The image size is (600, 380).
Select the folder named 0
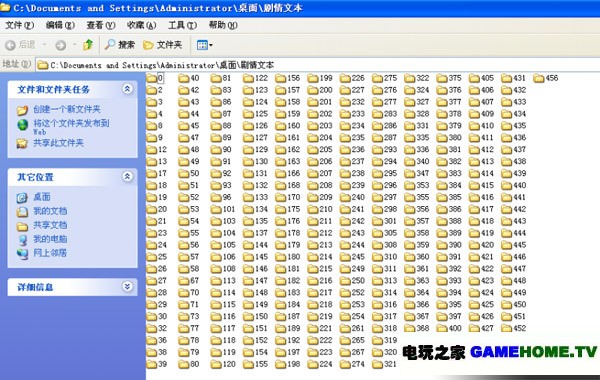[155, 78]
